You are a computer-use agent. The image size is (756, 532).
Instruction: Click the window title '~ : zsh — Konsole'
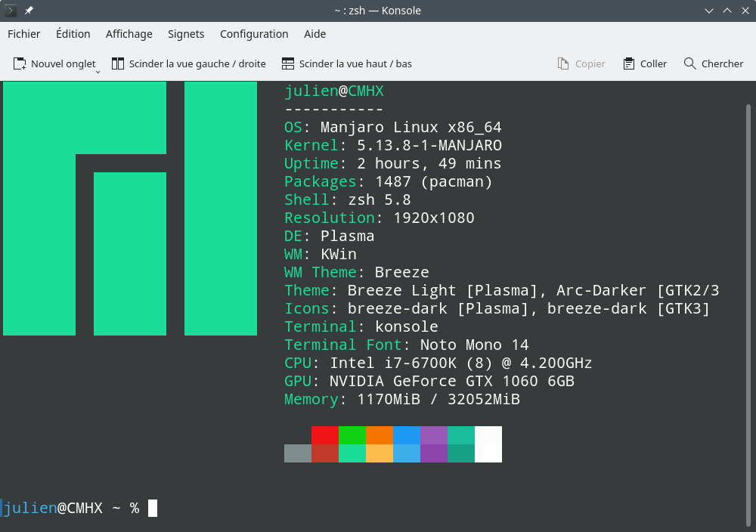[377, 11]
